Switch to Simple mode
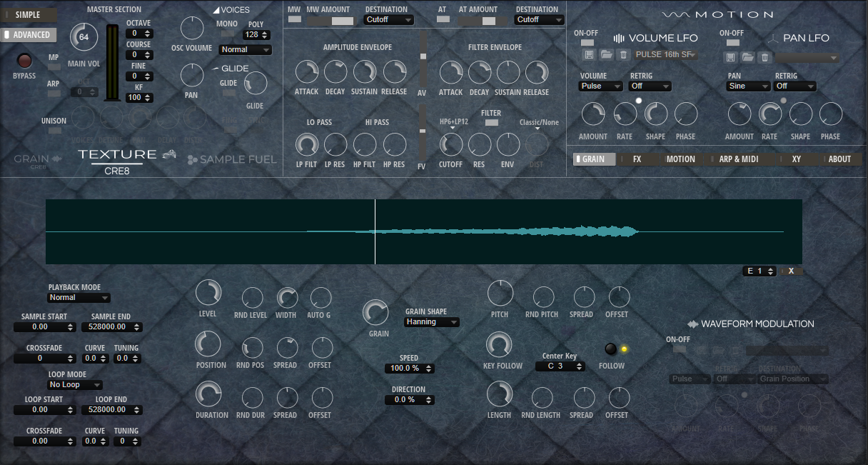This screenshot has height=465, width=868. (x=29, y=15)
